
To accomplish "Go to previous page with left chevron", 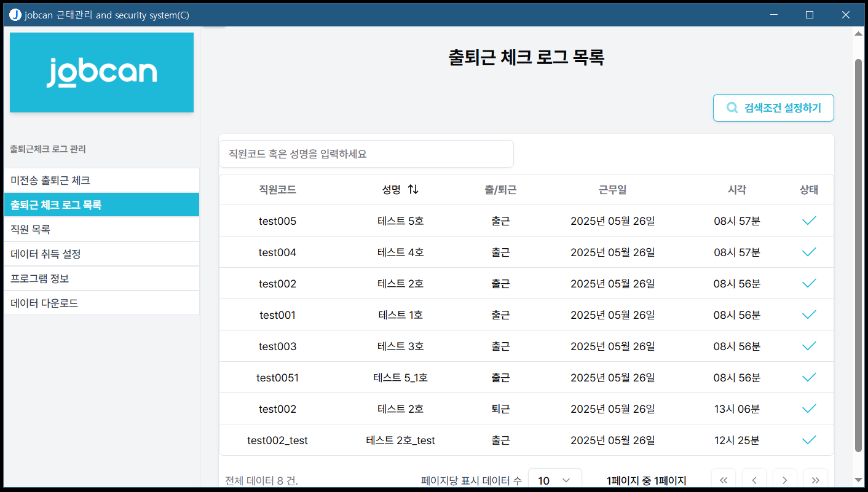I will tap(754, 480).
